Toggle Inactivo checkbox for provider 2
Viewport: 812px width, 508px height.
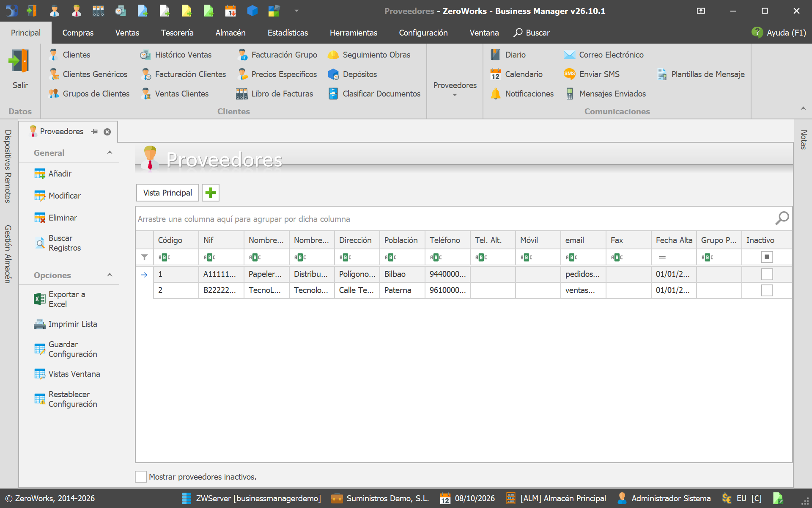pos(767,290)
